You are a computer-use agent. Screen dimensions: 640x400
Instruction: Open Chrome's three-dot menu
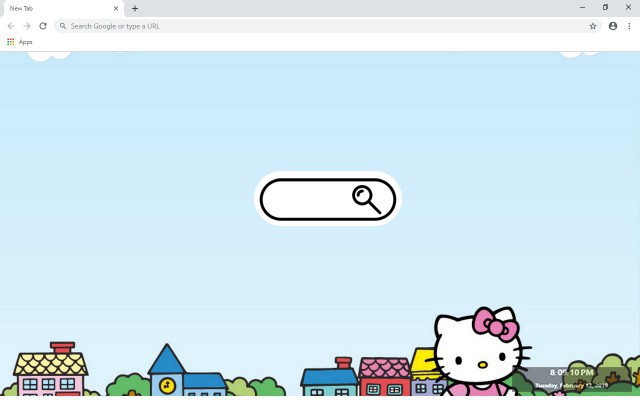[629, 26]
